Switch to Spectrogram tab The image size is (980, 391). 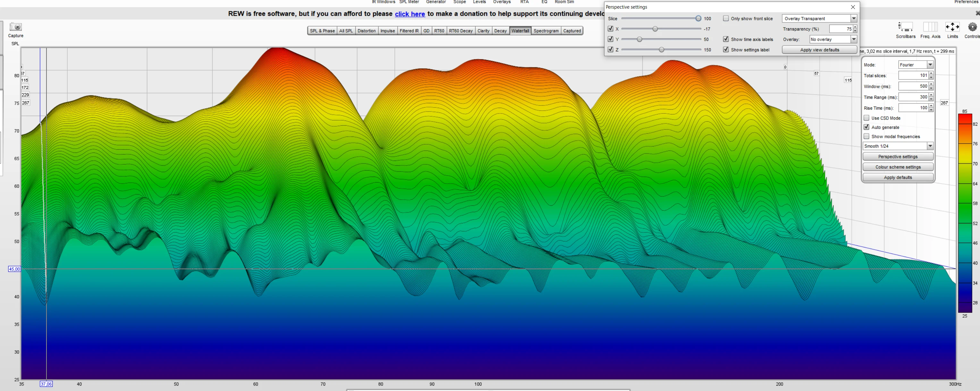(546, 31)
